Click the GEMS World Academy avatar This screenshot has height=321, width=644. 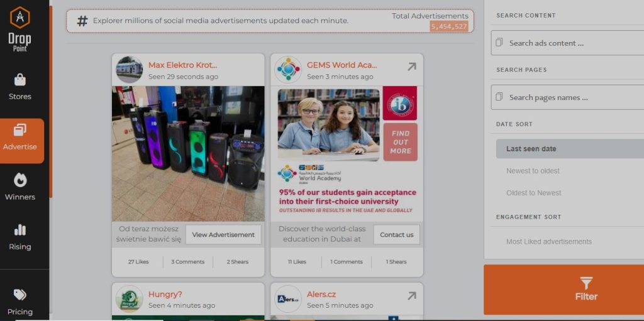click(288, 70)
